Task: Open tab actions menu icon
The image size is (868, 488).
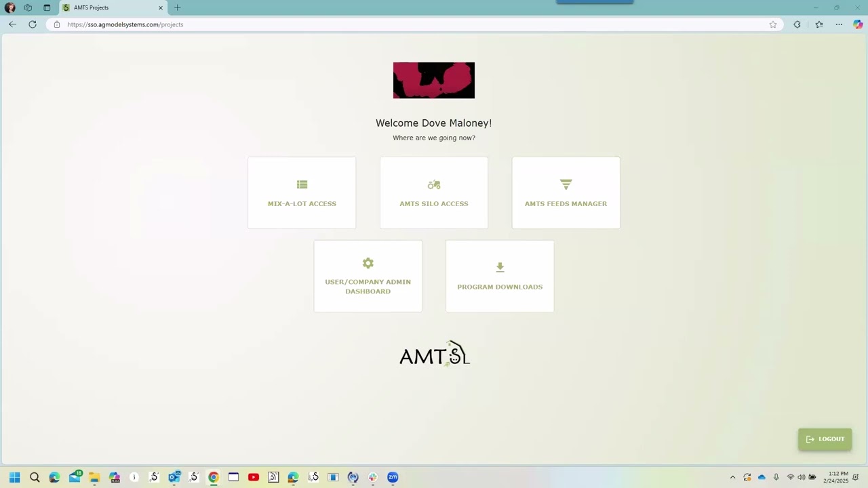Action: pos(47,7)
